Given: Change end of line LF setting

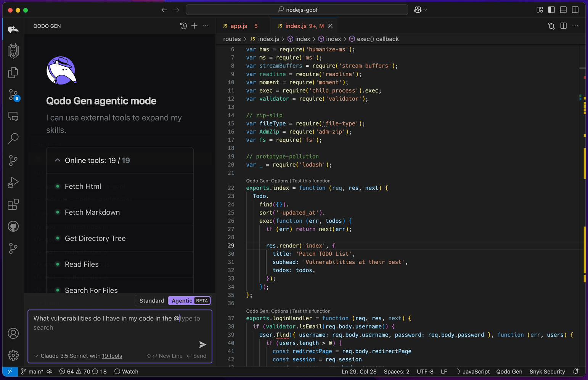Looking at the screenshot, I should (444, 372).
